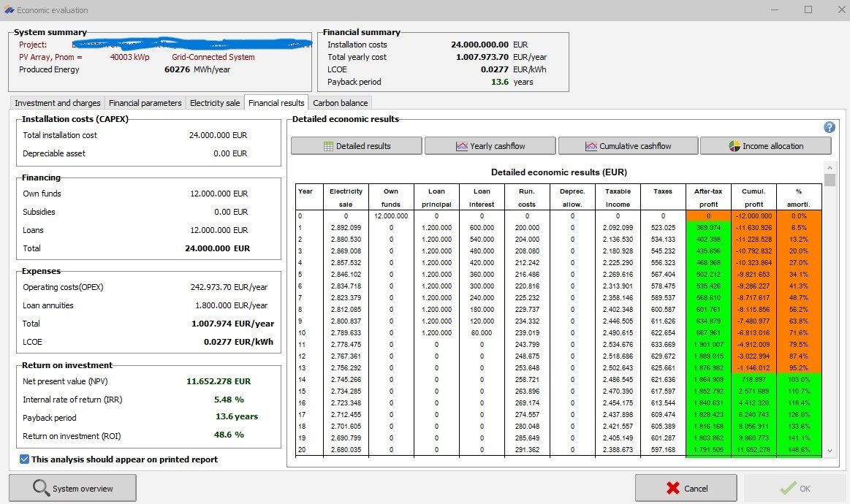Viewport: 850px width, 504px height.
Task: Toggle 'This analysis should appear on printed report'
Action: [25, 459]
